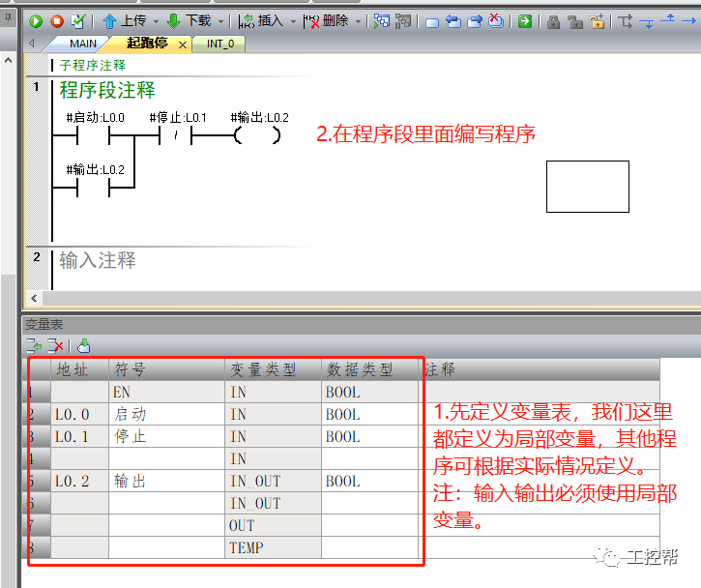Click the 上传 upload button
This screenshot has height=588, width=701.
pyautogui.click(x=125, y=20)
